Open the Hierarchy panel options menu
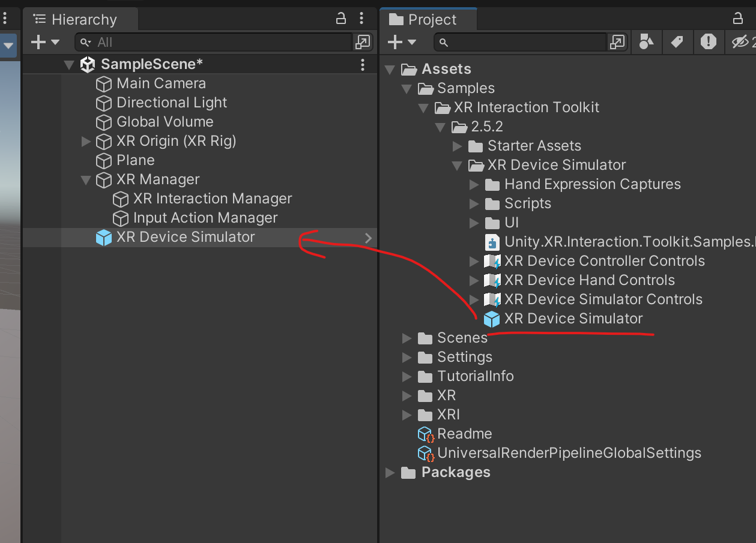756x543 pixels. (x=361, y=19)
